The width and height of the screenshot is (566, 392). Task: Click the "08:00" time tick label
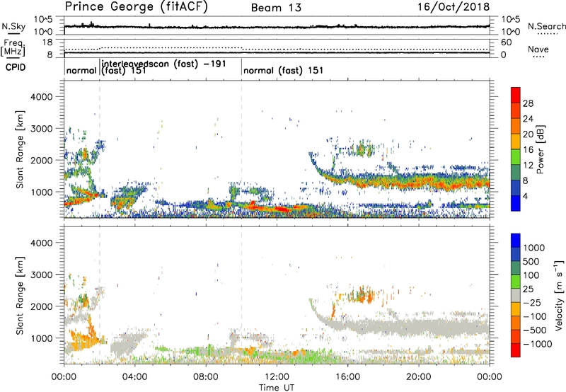coord(205,377)
